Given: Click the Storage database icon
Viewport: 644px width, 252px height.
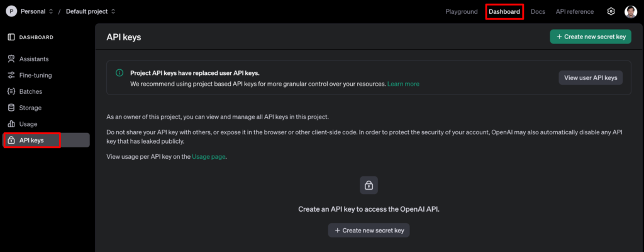Looking at the screenshot, I should point(11,108).
